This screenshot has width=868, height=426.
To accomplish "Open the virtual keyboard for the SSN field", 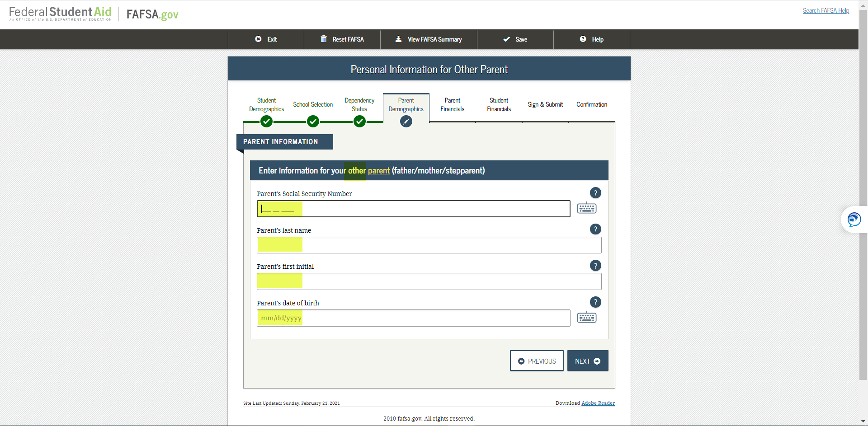I will 586,208.
